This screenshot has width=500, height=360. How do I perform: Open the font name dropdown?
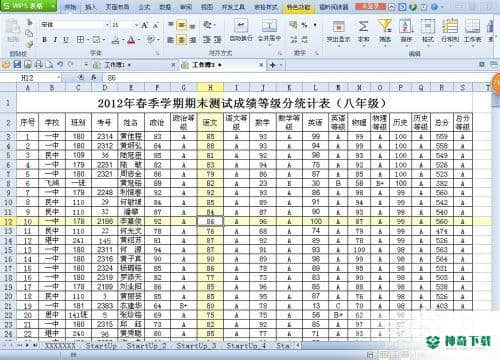(107, 25)
